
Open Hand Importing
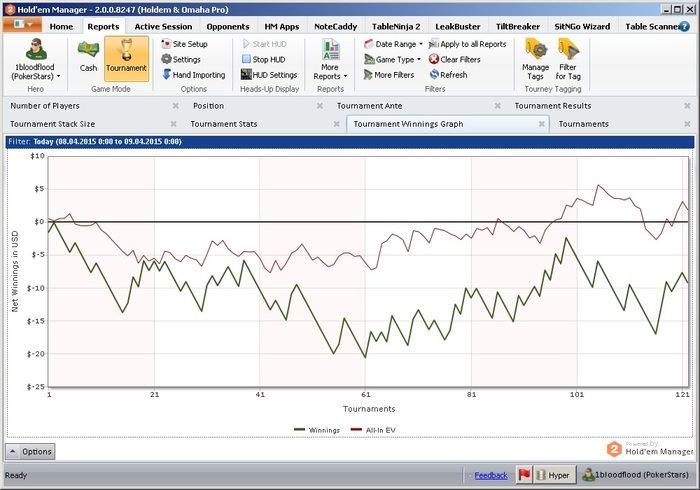pos(192,74)
